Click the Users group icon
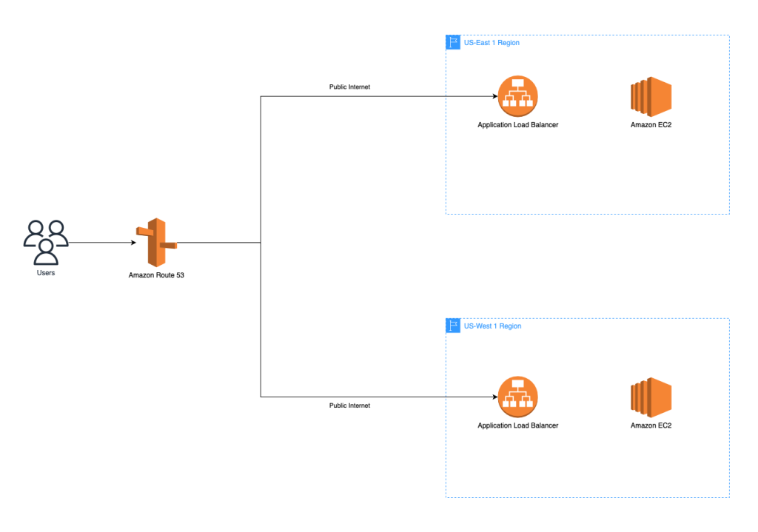Screen dimensions: 758x532 pos(45,241)
